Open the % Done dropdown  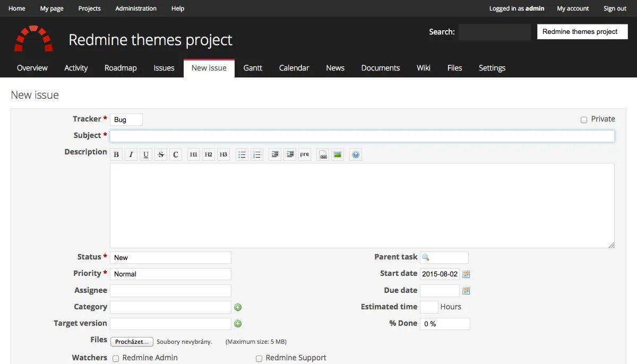[445, 324]
